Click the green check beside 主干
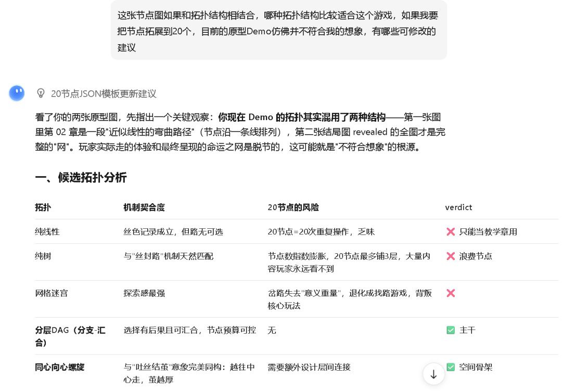This screenshot has height=392, width=562. (x=451, y=330)
